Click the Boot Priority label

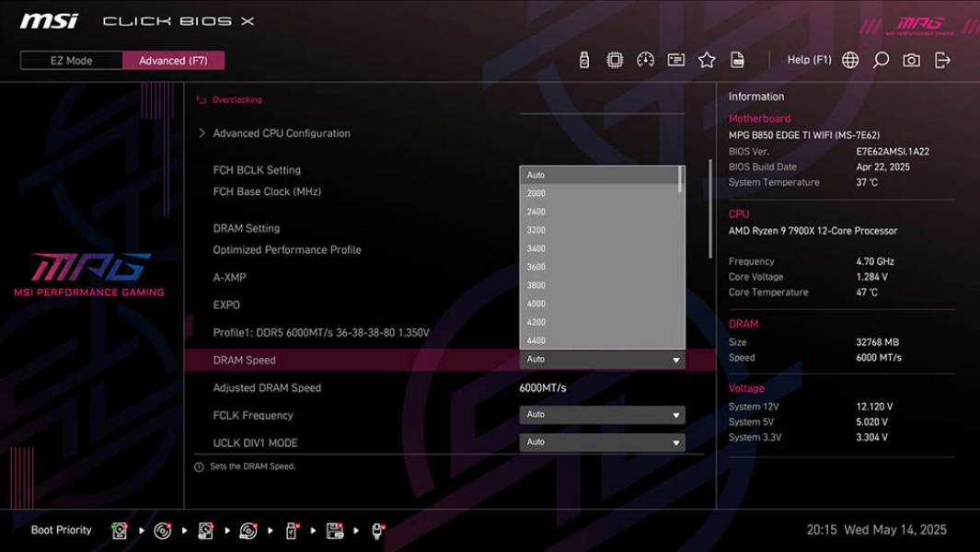[x=62, y=530]
